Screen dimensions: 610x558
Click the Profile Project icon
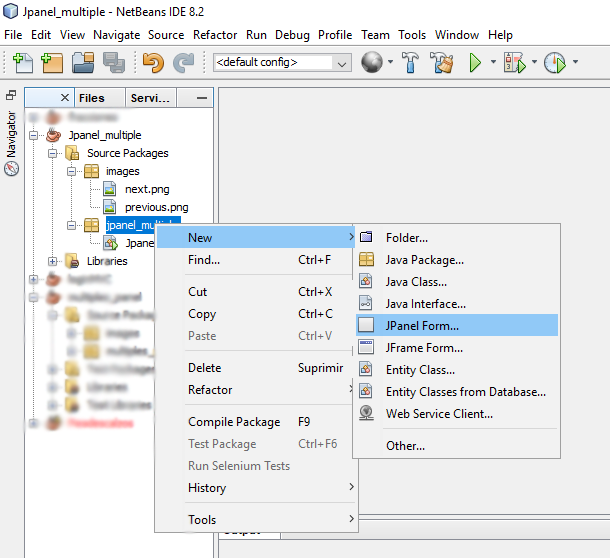pyautogui.click(x=555, y=62)
